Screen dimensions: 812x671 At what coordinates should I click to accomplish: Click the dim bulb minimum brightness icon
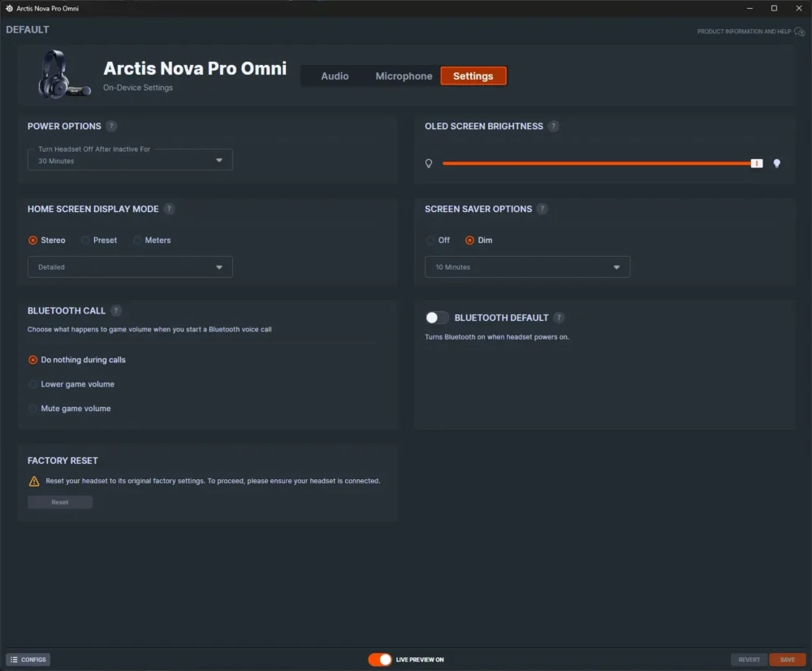pyautogui.click(x=429, y=163)
